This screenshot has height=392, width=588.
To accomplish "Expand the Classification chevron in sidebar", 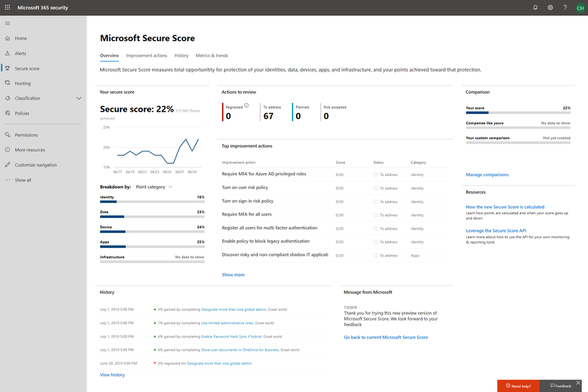I will pyautogui.click(x=79, y=98).
